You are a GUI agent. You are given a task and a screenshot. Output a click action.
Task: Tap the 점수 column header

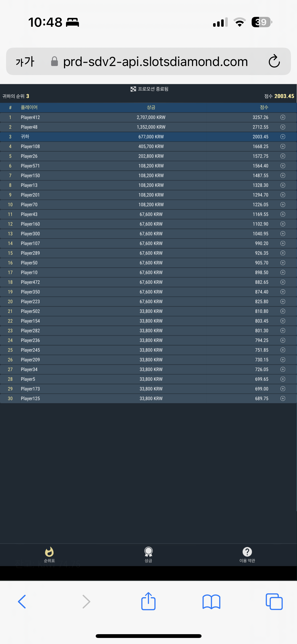point(264,107)
